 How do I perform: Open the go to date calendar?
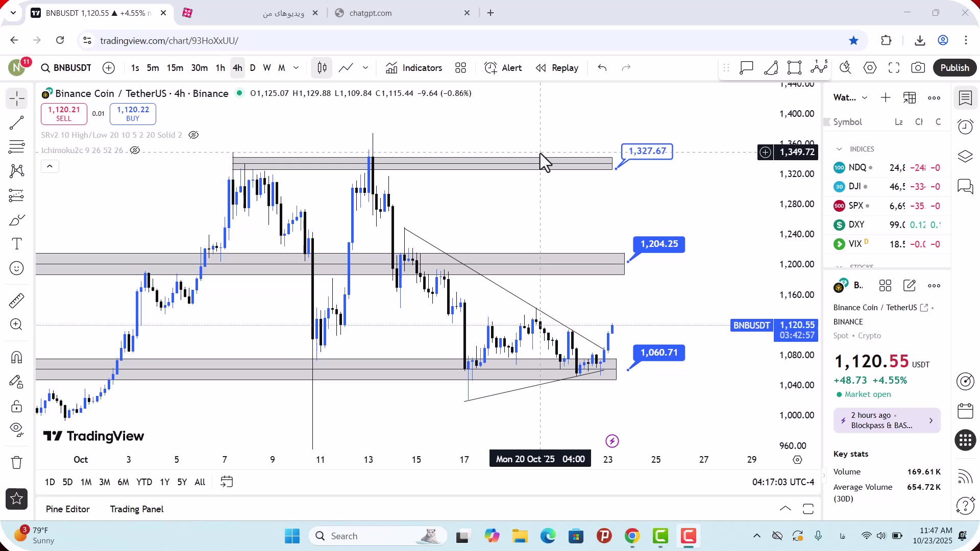[x=227, y=482]
